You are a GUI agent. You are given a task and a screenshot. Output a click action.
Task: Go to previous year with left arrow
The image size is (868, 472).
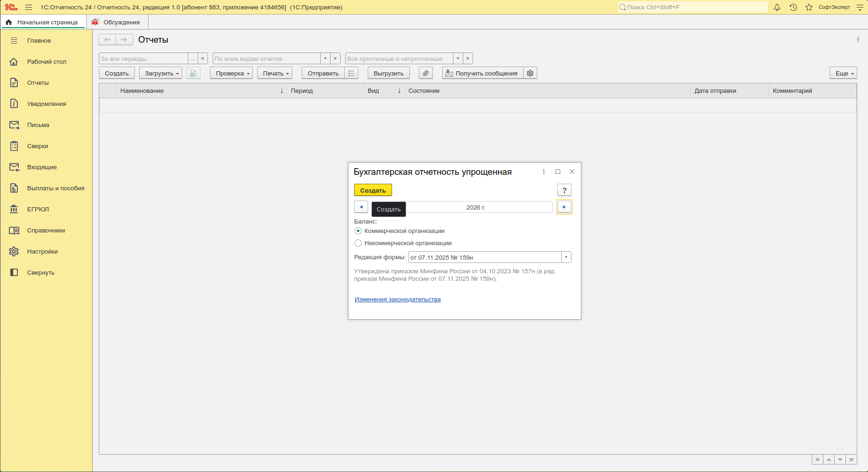pyautogui.click(x=361, y=207)
